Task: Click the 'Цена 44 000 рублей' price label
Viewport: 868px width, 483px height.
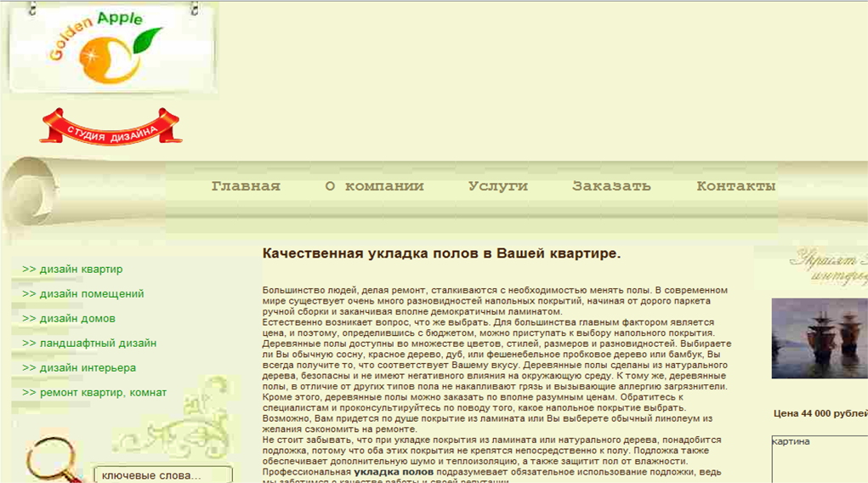Action: coord(820,414)
